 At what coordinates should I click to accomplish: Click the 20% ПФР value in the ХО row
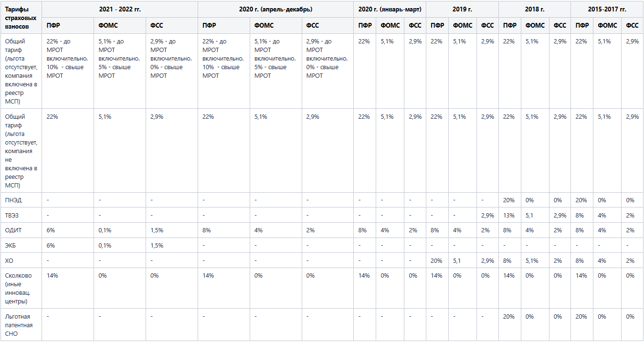pos(436,261)
